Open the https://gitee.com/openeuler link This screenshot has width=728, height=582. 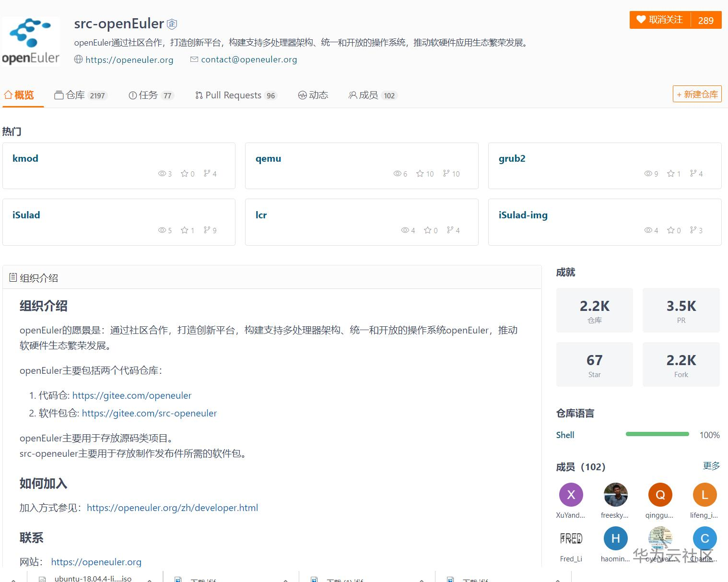pyautogui.click(x=132, y=395)
